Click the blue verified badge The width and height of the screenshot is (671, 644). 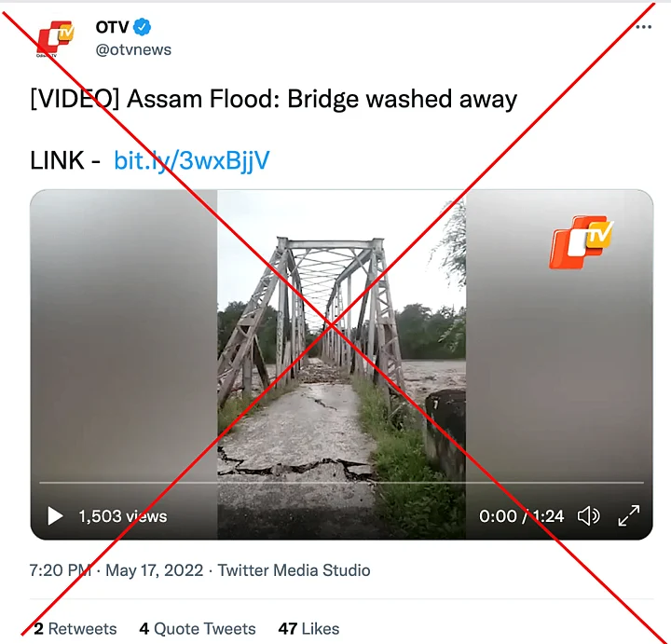[143, 27]
